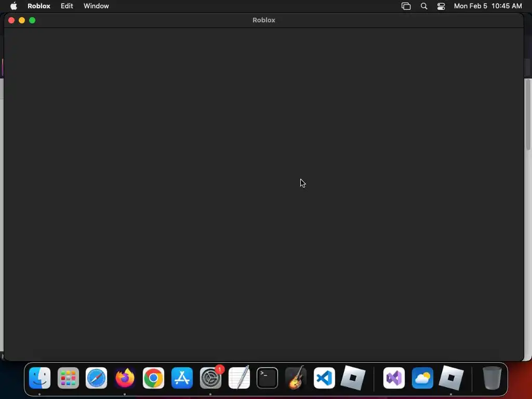Open Control Center in menu bar
This screenshot has width=532, height=399.
pos(441,6)
